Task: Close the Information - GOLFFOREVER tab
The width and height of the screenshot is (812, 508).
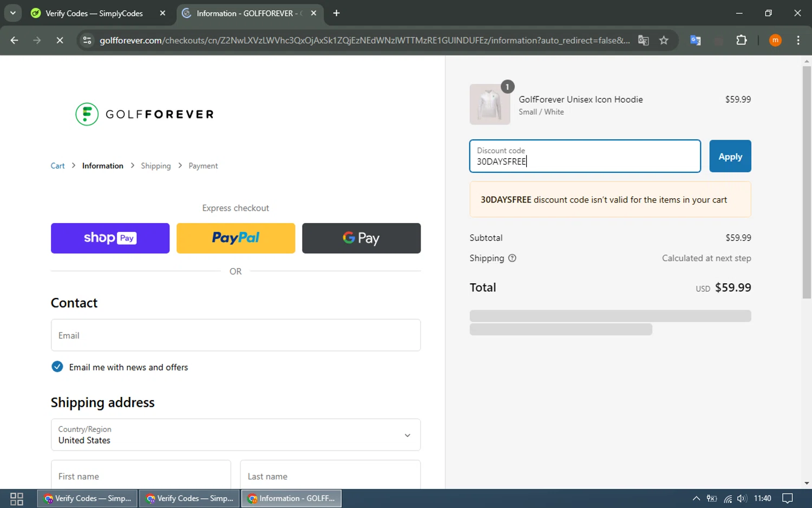Action: [313, 13]
